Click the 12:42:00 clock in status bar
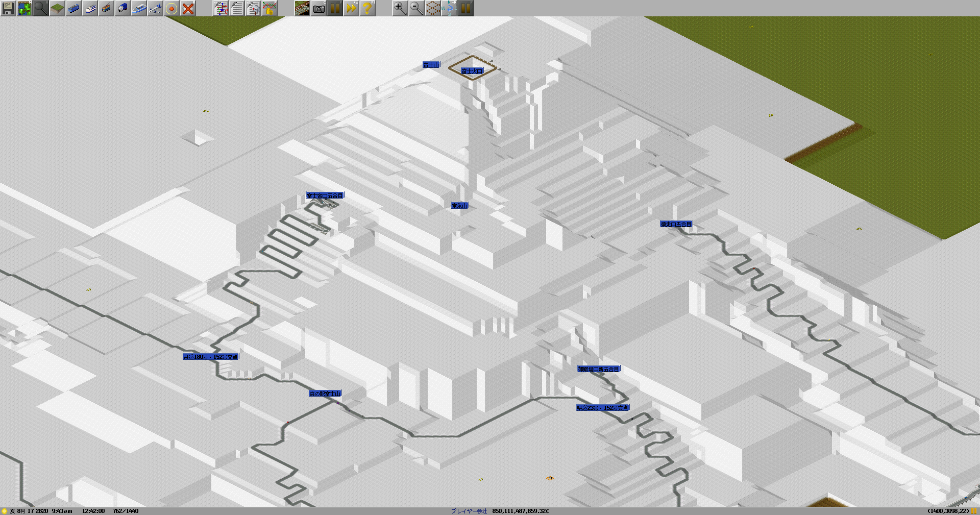Viewport: 980px width, 515px height. (93, 511)
